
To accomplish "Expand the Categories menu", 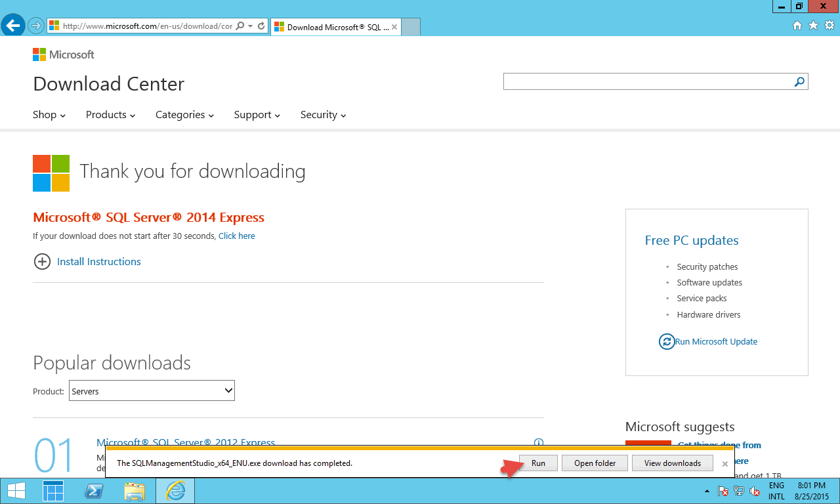I will (184, 115).
